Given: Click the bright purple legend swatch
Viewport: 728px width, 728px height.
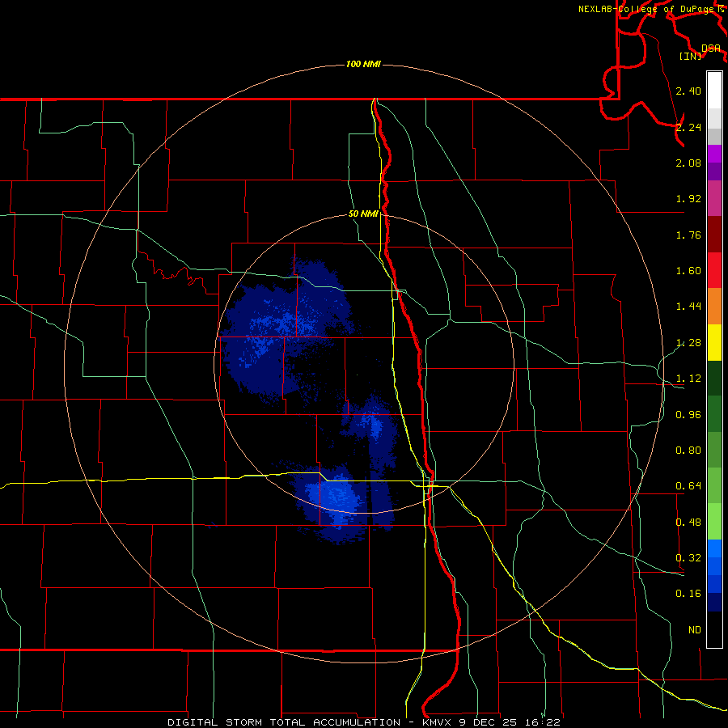Looking at the screenshot, I should (x=714, y=154).
